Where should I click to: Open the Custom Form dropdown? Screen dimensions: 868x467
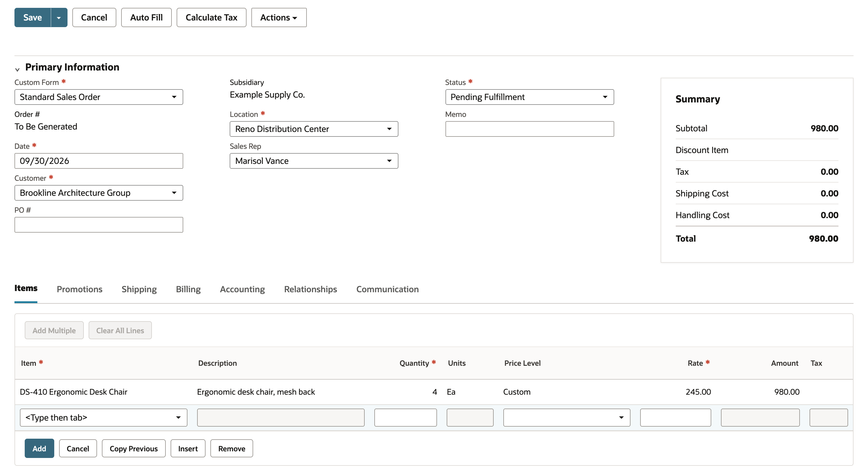(x=99, y=97)
